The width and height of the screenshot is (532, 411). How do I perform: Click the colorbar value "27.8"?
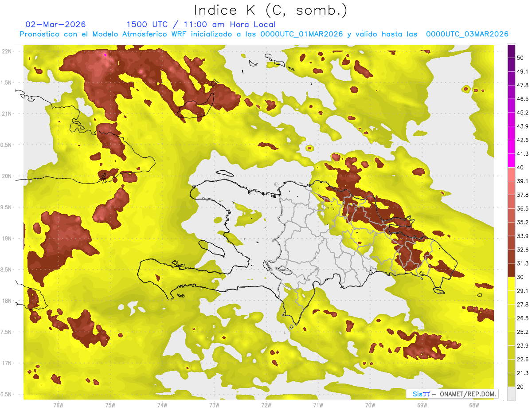click(x=523, y=305)
